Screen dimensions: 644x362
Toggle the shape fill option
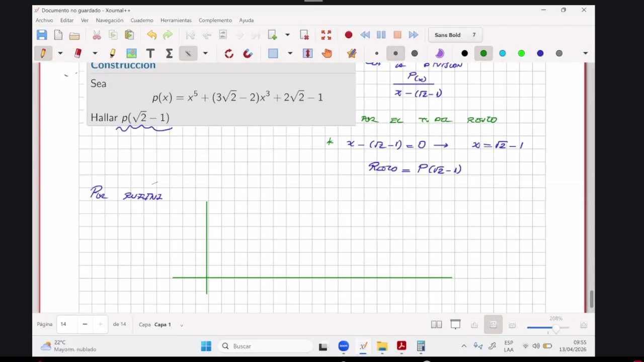(x=440, y=53)
